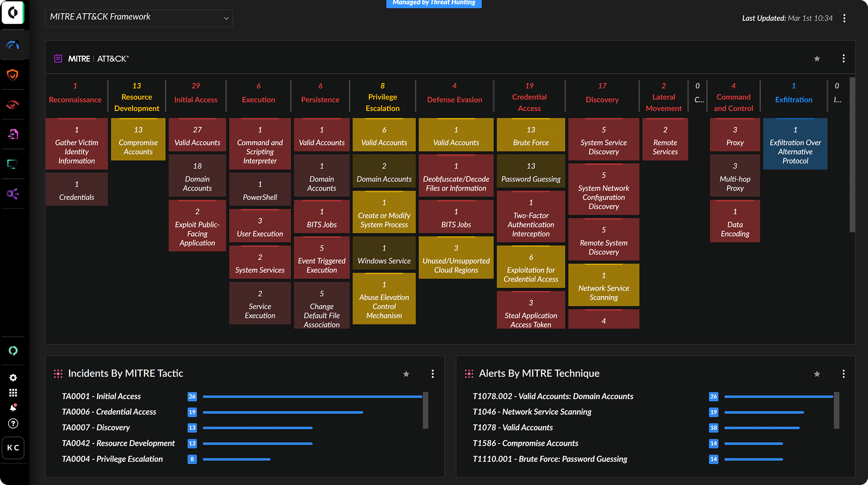The width and height of the screenshot is (868, 485).
Task: Favorite the MITRE ATT&CK widget via star
Action: (x=817, y=58)
